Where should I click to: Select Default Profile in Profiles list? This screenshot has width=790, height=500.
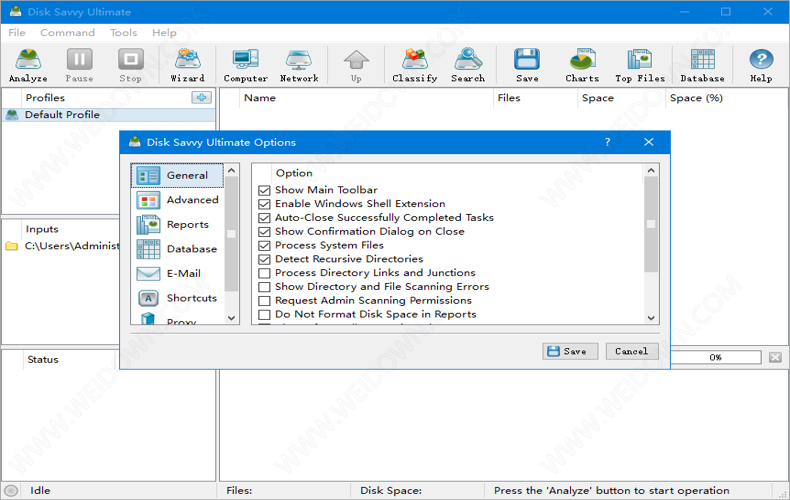pyautogui.click(x=109, y=115)
